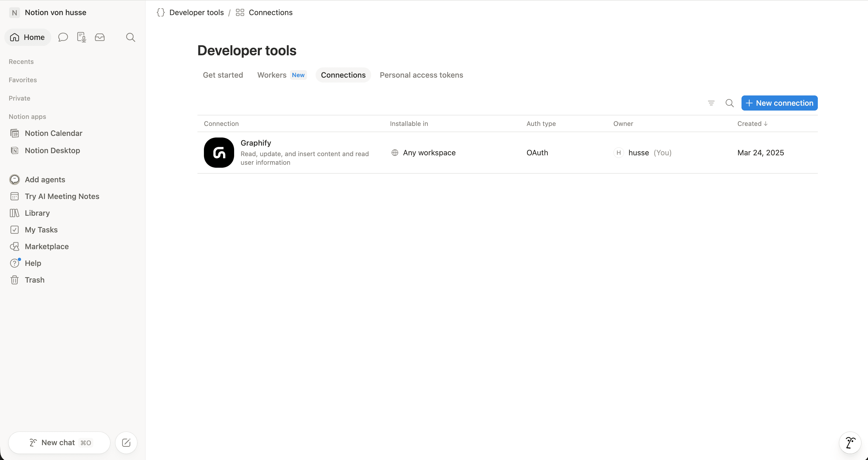Open Add agents
868x460 pixels.
45,180
